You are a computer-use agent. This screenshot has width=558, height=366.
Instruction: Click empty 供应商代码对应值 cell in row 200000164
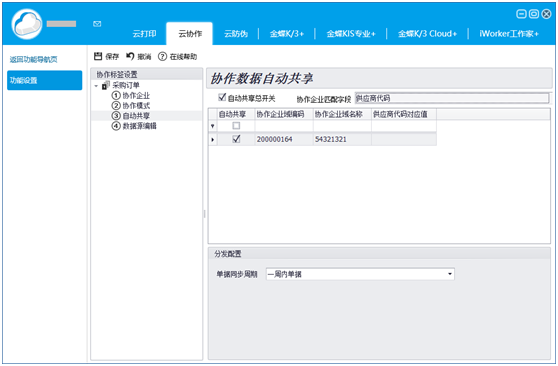coord(404,139)
